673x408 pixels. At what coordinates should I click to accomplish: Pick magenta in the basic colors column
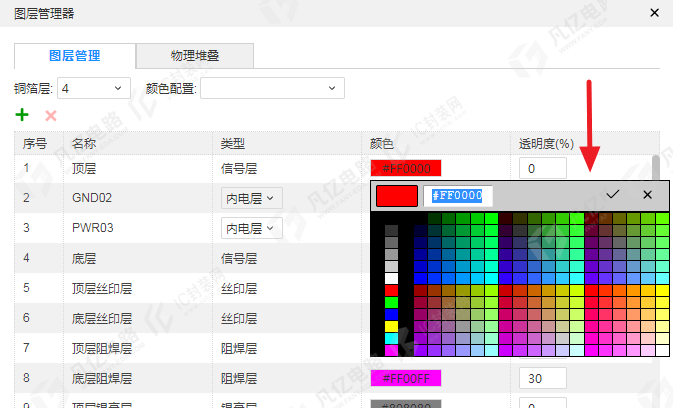tap(391, 351)
